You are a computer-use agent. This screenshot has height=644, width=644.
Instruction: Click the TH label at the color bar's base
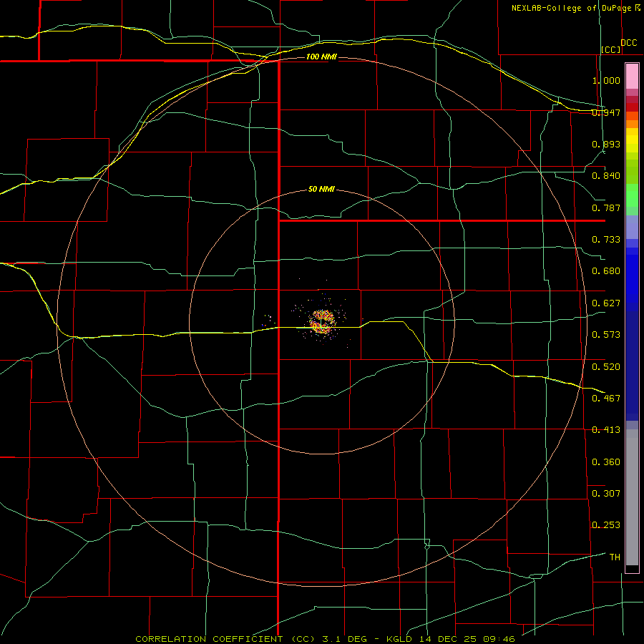pyautogui.click(x=615, y=557)
